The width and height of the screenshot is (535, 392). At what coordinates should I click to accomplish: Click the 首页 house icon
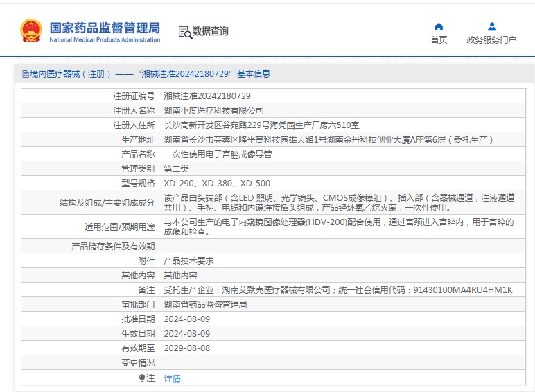(x=439, y=26)
